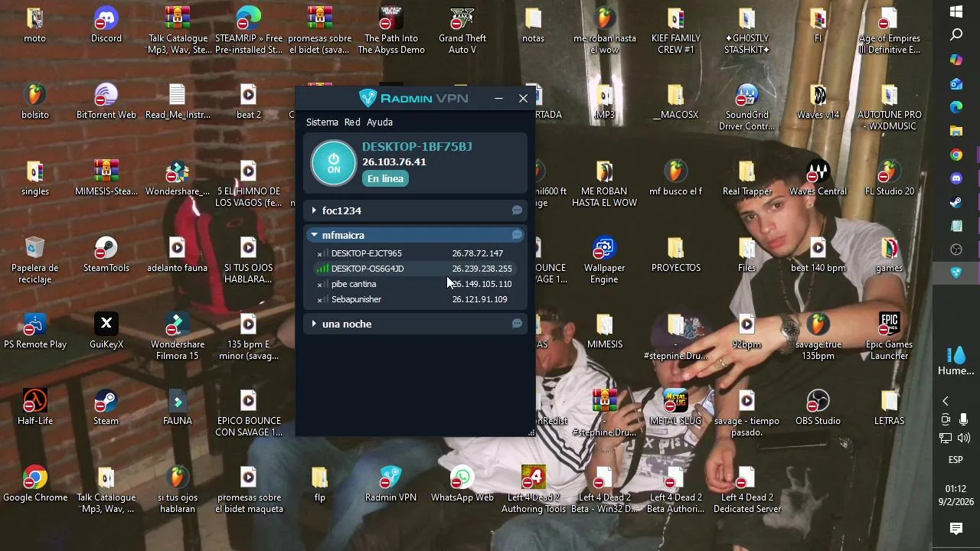
Task: Select the WhatsApp Web desktop icon
Action: [462, 484]
